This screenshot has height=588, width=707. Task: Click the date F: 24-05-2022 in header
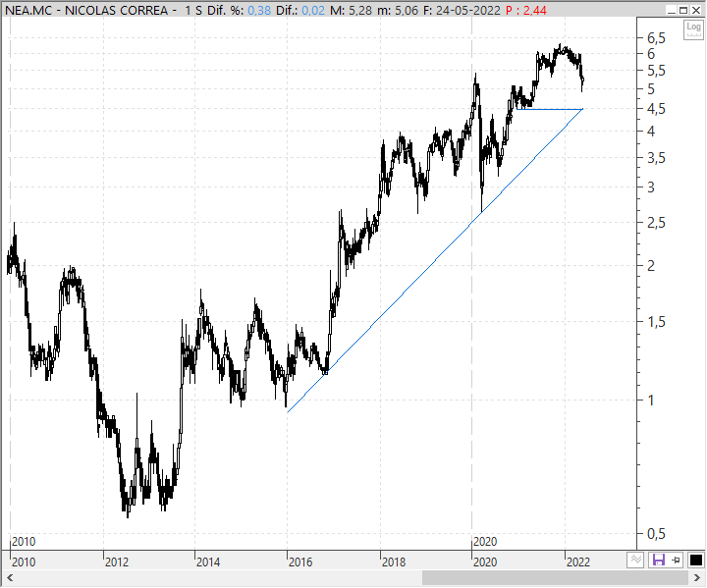click(x=462, y=10)
